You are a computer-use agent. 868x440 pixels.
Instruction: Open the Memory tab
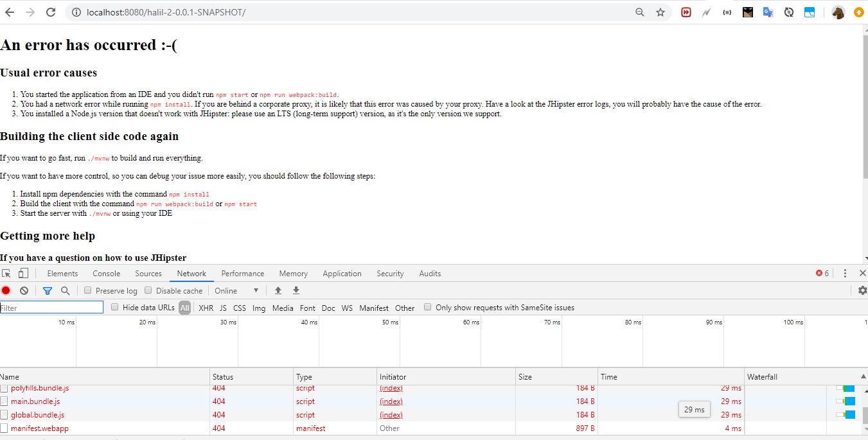coord(294,273)
